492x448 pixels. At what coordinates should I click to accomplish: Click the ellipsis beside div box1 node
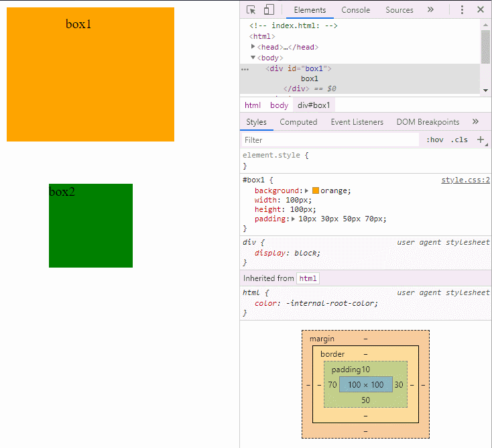245,69
